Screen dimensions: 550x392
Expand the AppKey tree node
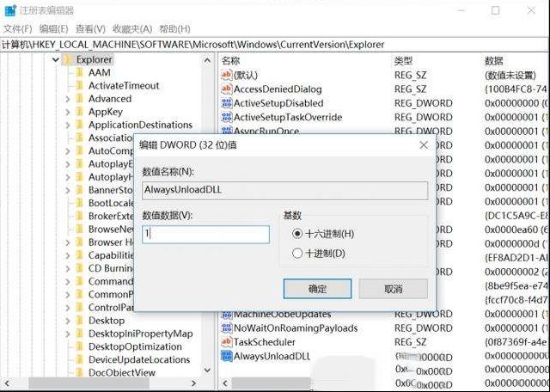pyautogui.click(x=68, y=113)
